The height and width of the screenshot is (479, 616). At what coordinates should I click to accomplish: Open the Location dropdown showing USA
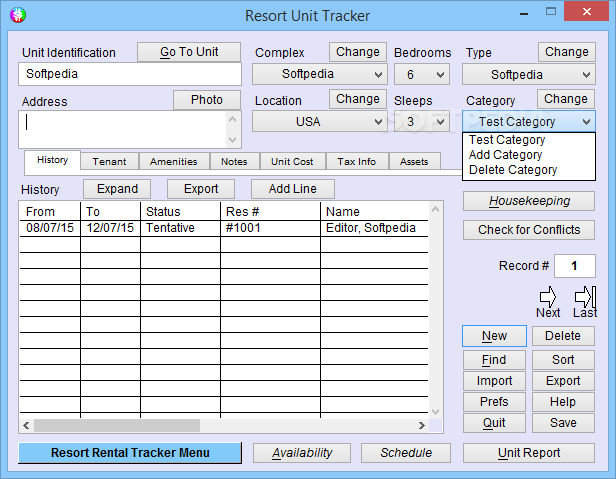(319, 121)
